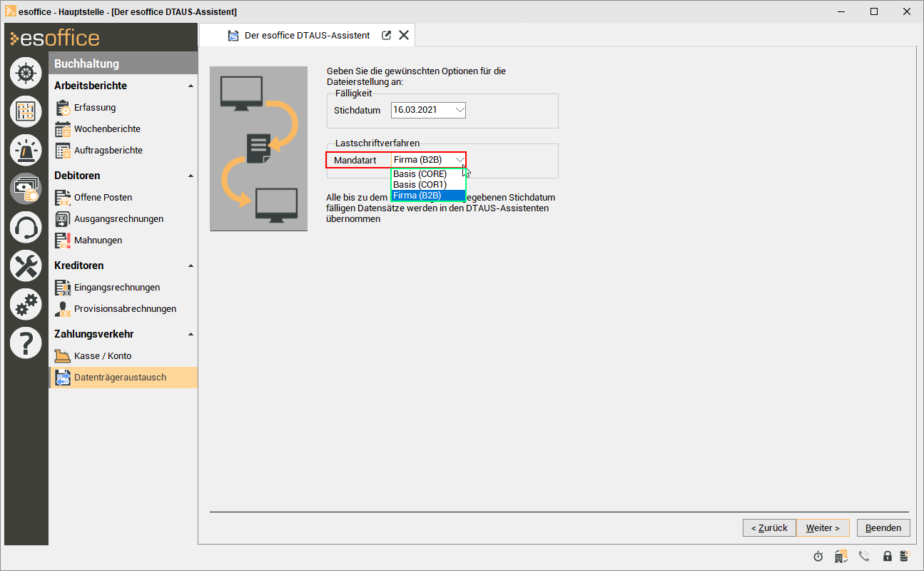
Task: Open the wrench tools module icon
Action: pyautogui.click(x=26, y=266)
